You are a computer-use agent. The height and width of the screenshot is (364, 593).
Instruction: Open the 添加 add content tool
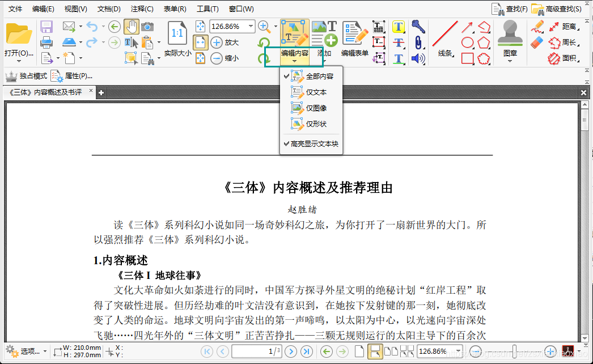[x=324, y=39]
